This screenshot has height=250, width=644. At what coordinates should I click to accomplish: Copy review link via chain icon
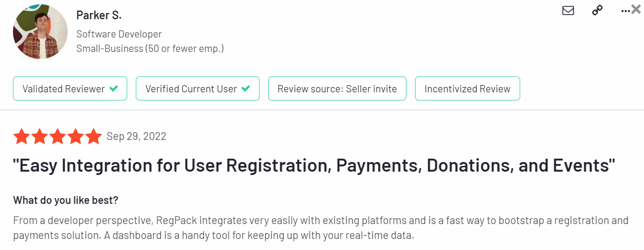pos(597,11)
